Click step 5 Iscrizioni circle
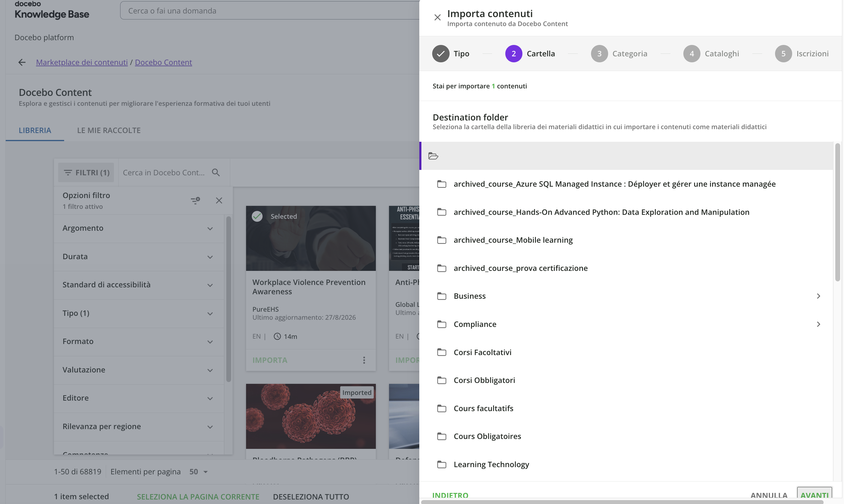Image resolution: width=844 pixels, height=504 pixels. pyautogui.click(x=783, y=54)
